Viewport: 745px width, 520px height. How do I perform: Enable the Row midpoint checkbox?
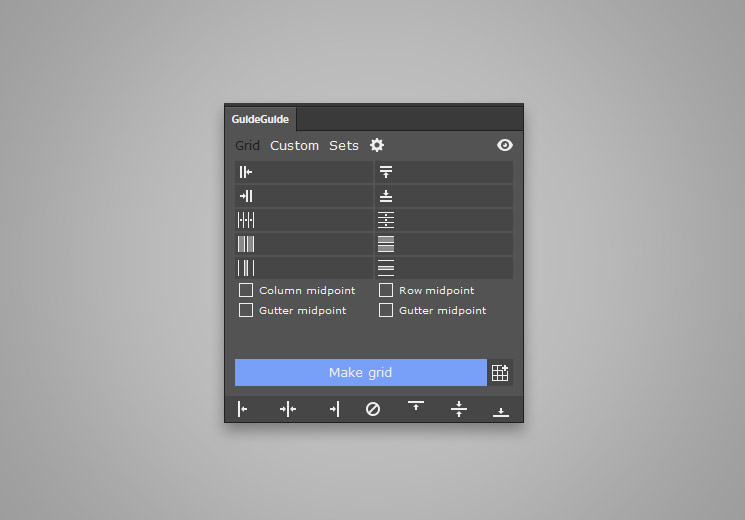(386, 290)
